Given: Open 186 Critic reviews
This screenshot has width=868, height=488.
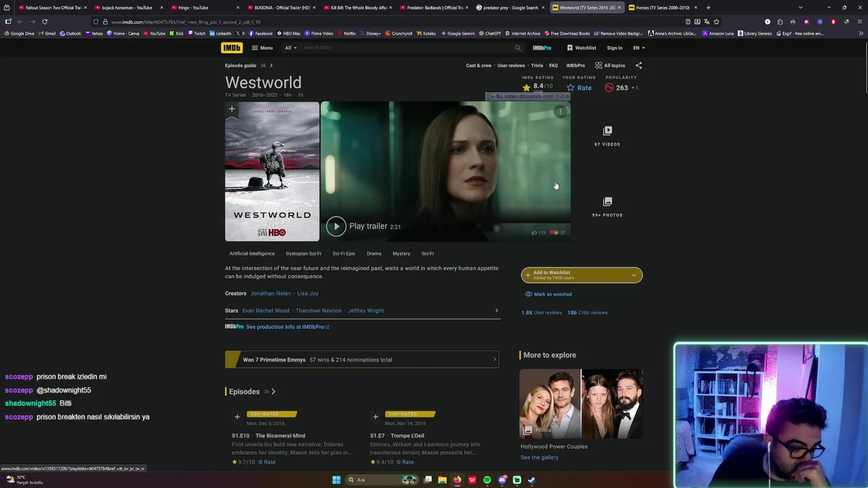Looking at the screenshot, I should click(587, 312).
